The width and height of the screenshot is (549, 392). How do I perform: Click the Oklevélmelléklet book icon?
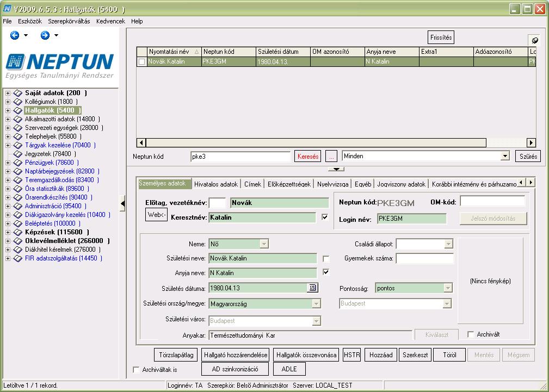pos(18,241)
